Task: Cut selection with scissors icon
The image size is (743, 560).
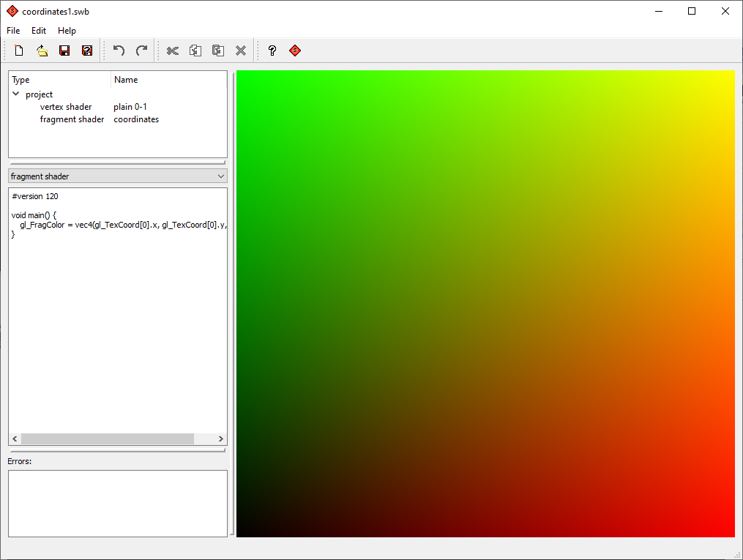Action: [173, 51]
